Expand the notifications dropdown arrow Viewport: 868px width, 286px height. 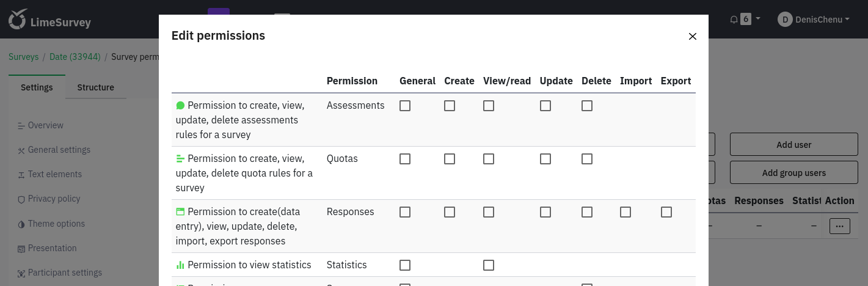(x=758, y=19)
